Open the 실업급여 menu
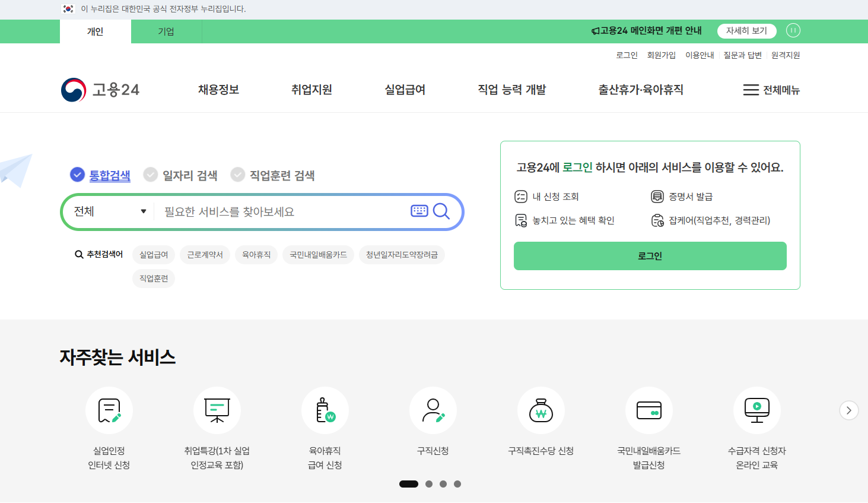Viewport: 868px width, 503px height. (x=405, y=90)
